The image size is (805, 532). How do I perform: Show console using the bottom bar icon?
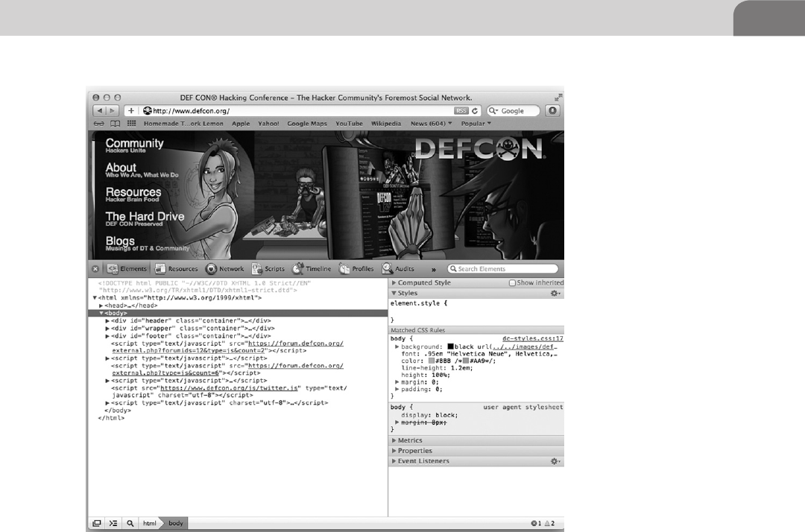pyautogui.click(x=113, y=523)
